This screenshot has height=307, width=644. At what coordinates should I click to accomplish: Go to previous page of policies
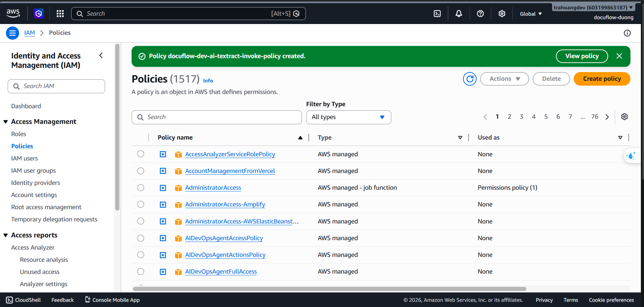[x=485, y=117]
